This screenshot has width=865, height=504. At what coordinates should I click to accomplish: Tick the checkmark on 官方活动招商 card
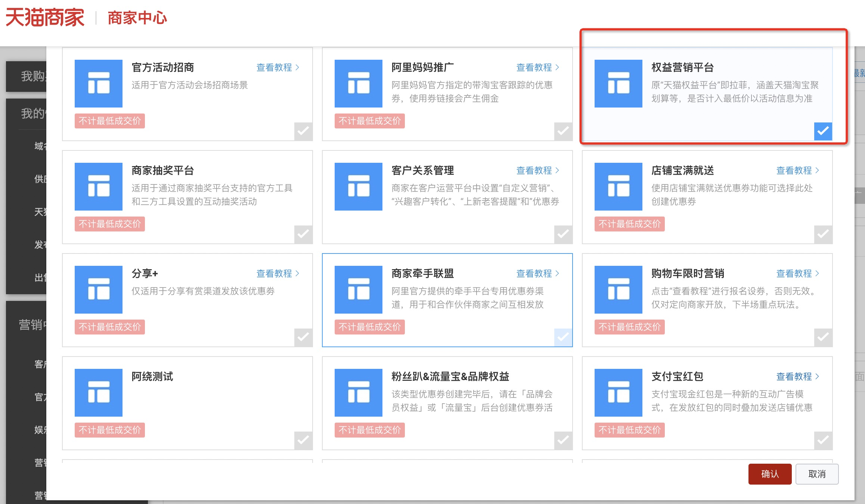pos(303,131)
